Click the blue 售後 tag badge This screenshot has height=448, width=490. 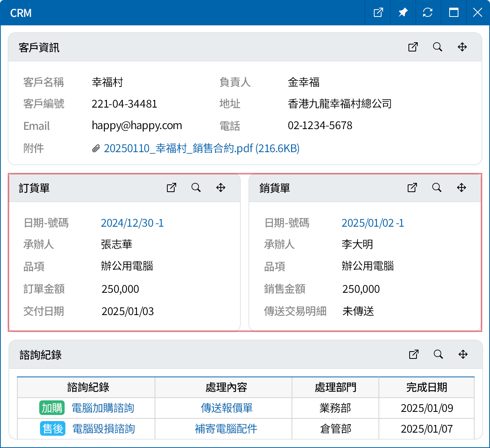(53, 429)
